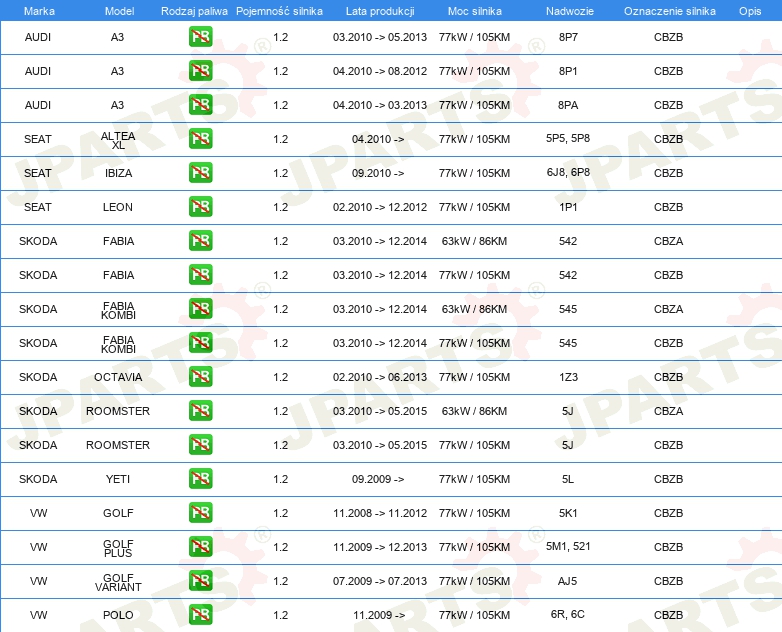
Task: Click fuel icon in VW Golf Plus row
Action: pyautogui.click(x=200, y=547)
